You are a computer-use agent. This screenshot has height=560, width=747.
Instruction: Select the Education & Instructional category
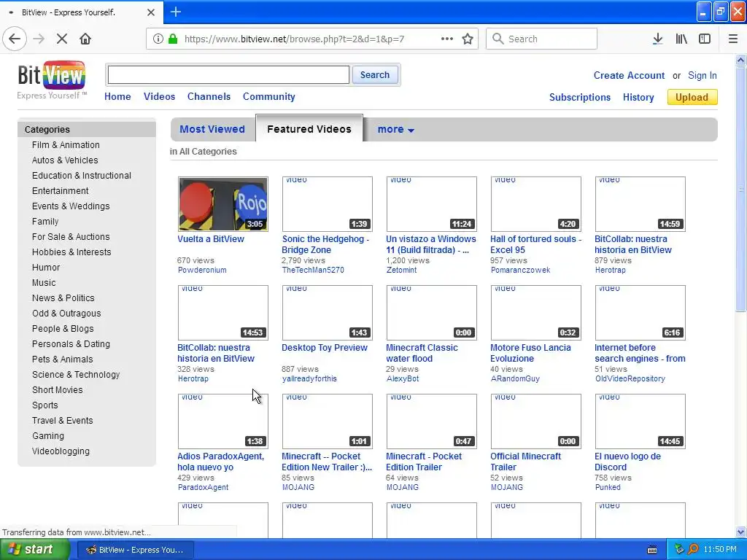pos(82,175)
